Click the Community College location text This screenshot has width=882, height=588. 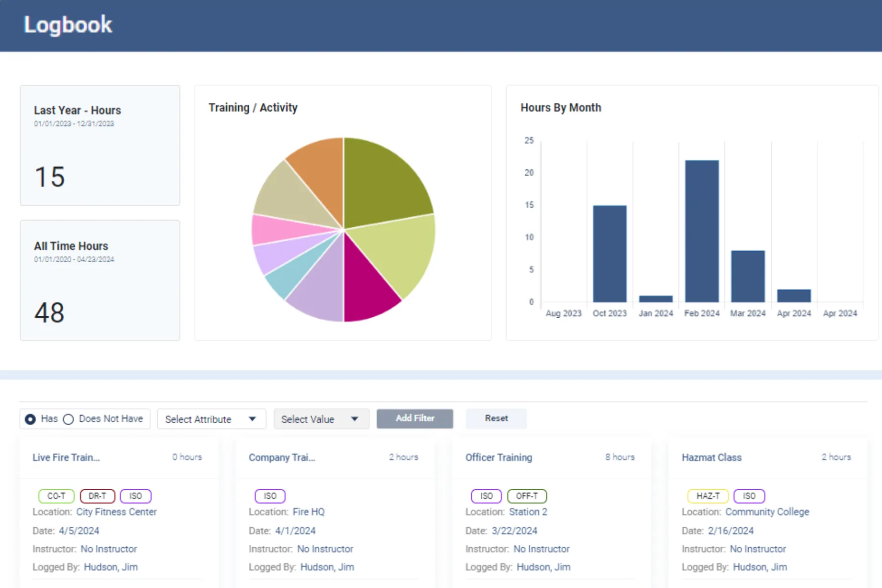767,512
